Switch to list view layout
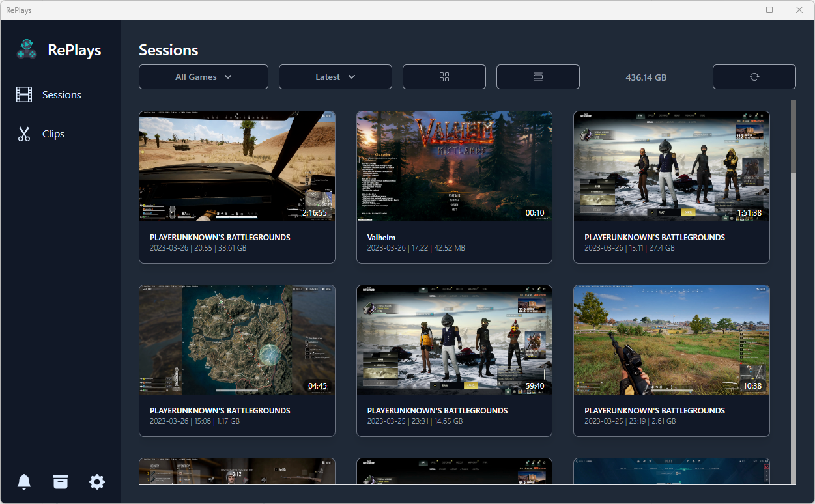The image size is (815, 504). 538,77
